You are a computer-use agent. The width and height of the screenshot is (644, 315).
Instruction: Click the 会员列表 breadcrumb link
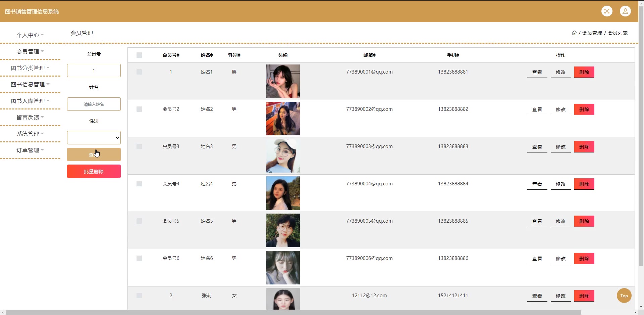(x=618, y=33)
